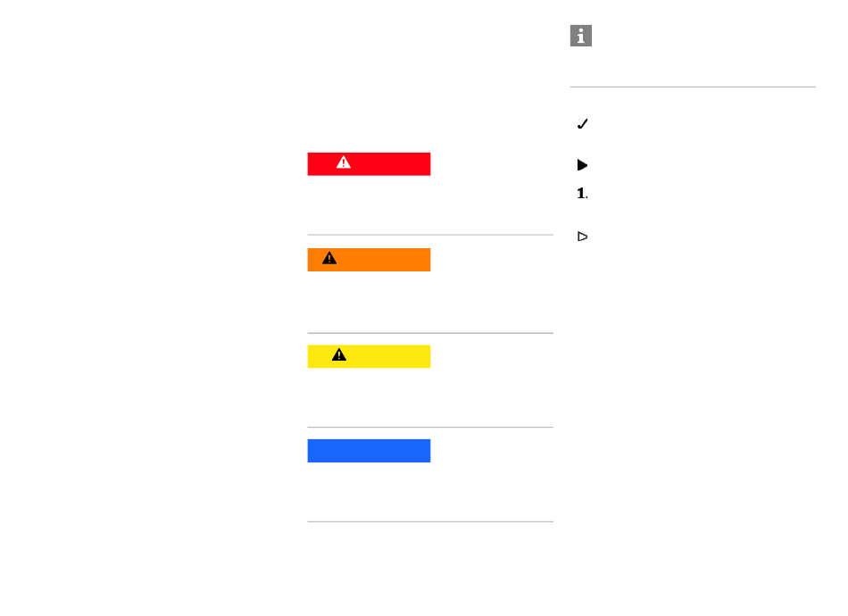Click the divider line beneath the orange section
Viewport: 848px width, 616px height.
pos(430,333)
